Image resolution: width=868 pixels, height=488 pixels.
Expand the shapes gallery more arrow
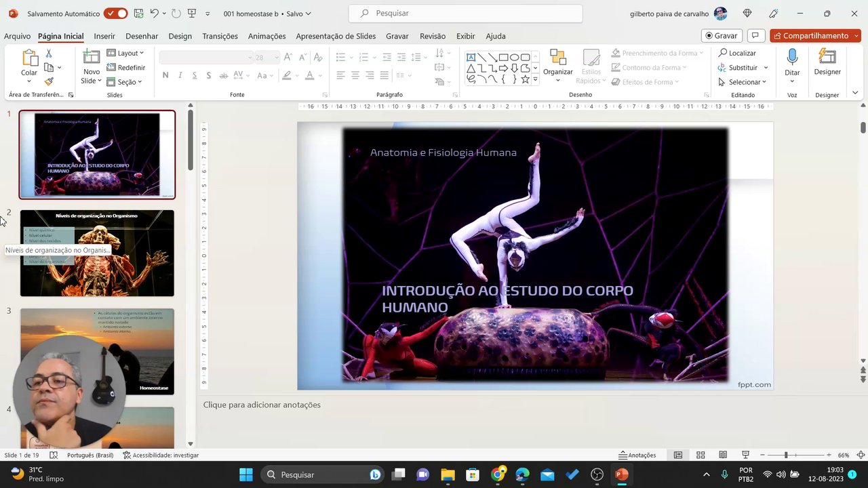tap(535, 79)
